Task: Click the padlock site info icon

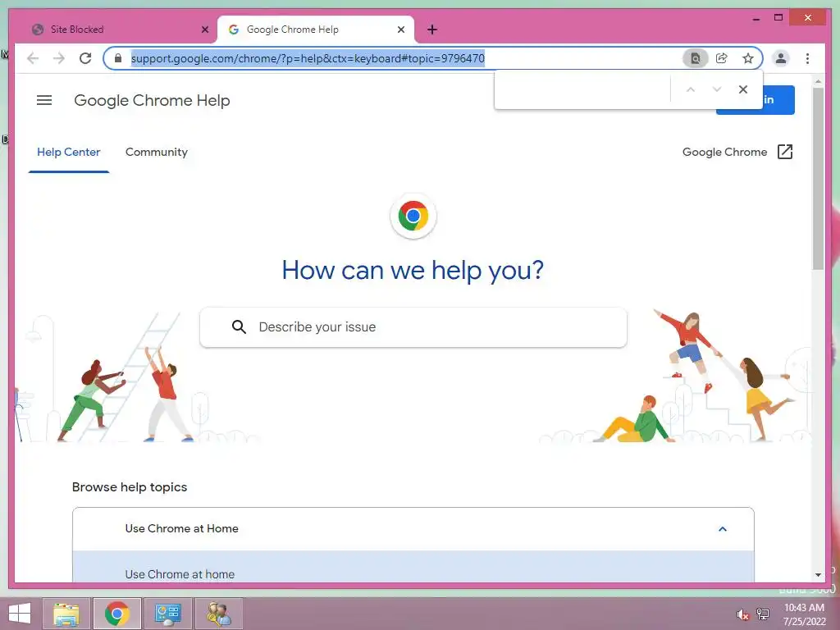Action: point(118,58)
